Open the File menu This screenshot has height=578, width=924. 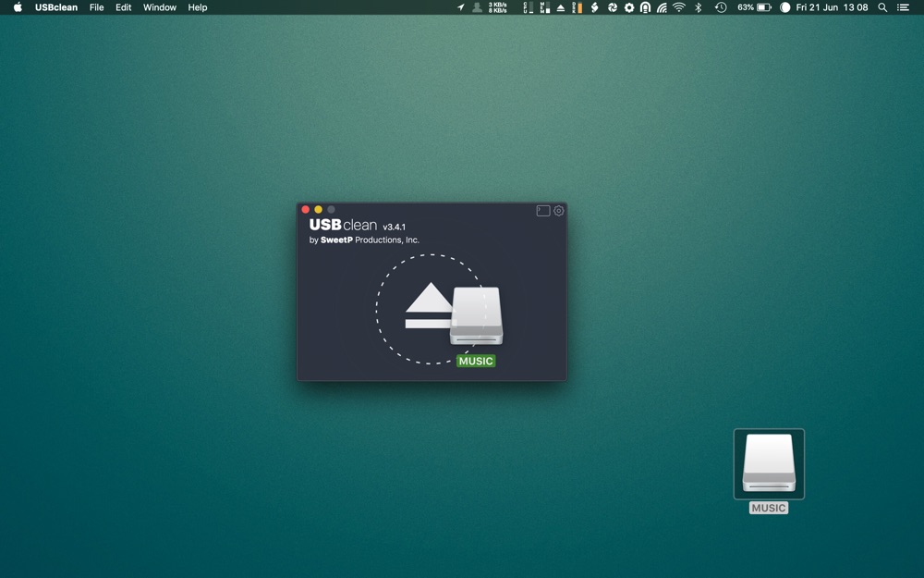tap(96, 7)
